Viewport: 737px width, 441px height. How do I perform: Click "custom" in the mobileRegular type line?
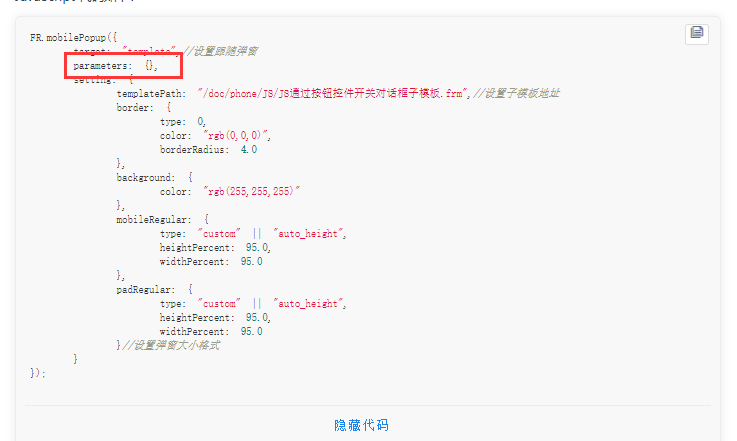(219, 234)
